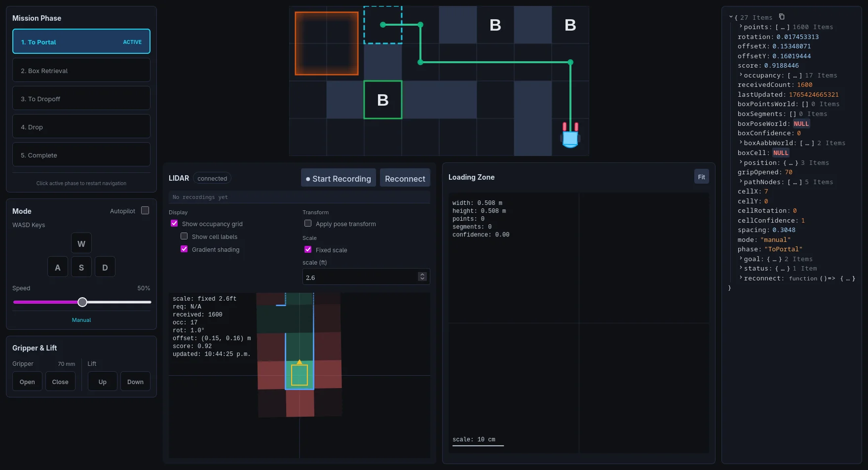Click the orange glowing dropoff zone
This screenshot has height=470, width=868.
[327, 43]
